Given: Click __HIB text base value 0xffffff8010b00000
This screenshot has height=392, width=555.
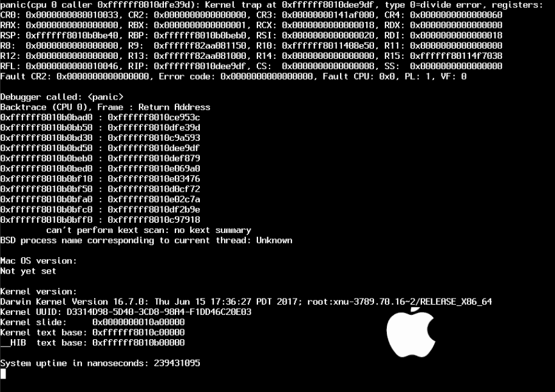Looking at the screenshot, I should (x=138, y=343).
